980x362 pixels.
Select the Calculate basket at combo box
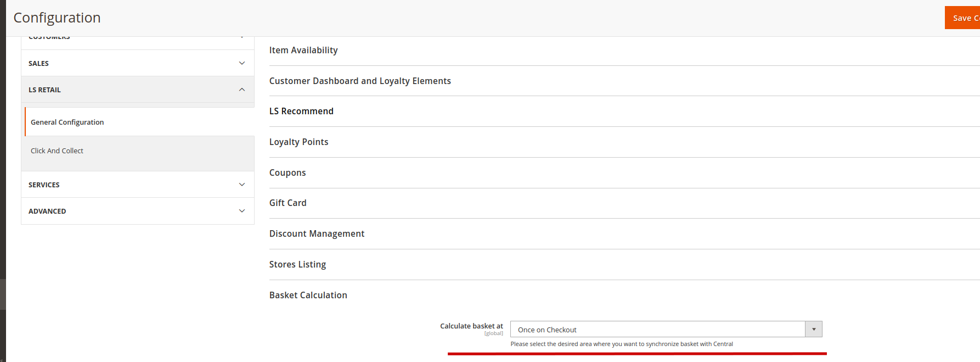[657, 330]
